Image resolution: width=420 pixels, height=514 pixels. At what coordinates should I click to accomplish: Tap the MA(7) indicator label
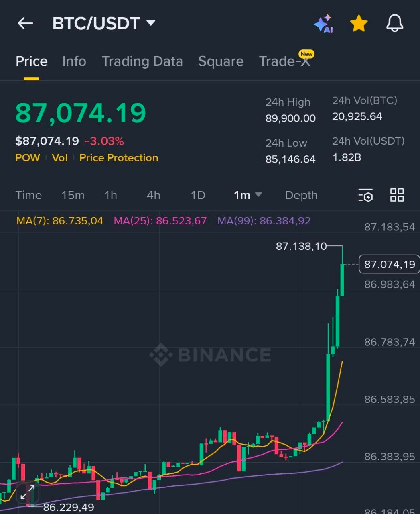coord(60,221)
